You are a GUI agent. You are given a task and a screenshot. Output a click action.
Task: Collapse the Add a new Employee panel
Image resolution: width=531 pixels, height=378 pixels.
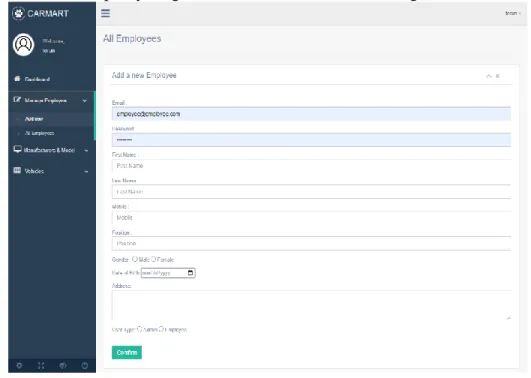point(489,76)
